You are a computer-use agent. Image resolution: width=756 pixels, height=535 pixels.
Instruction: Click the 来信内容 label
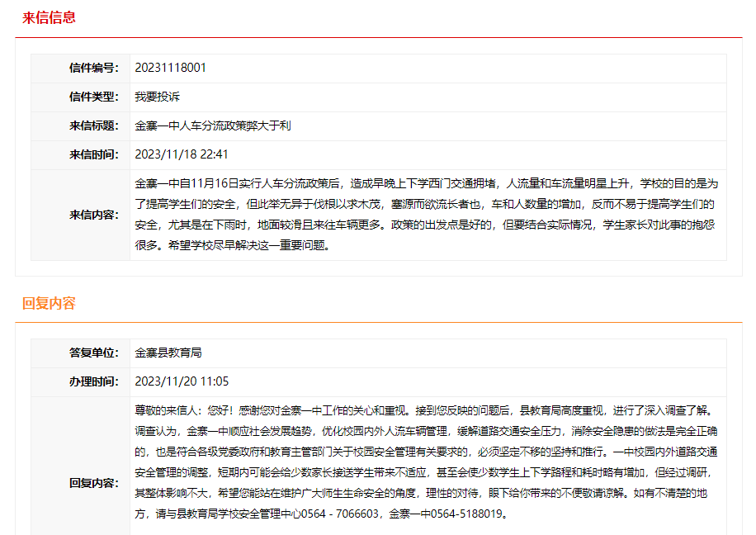(x=93, y=215)
